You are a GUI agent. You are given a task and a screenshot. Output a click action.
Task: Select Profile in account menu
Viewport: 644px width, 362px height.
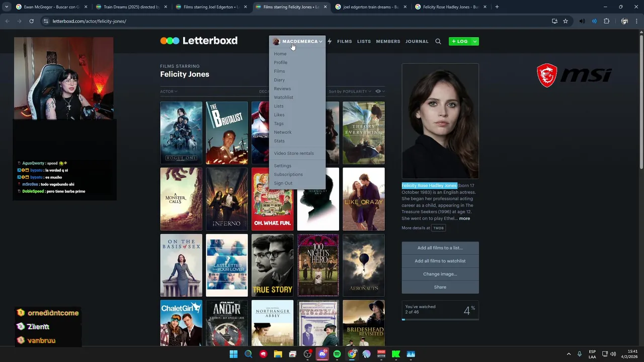pyautogui.click(x=281, y=62)
